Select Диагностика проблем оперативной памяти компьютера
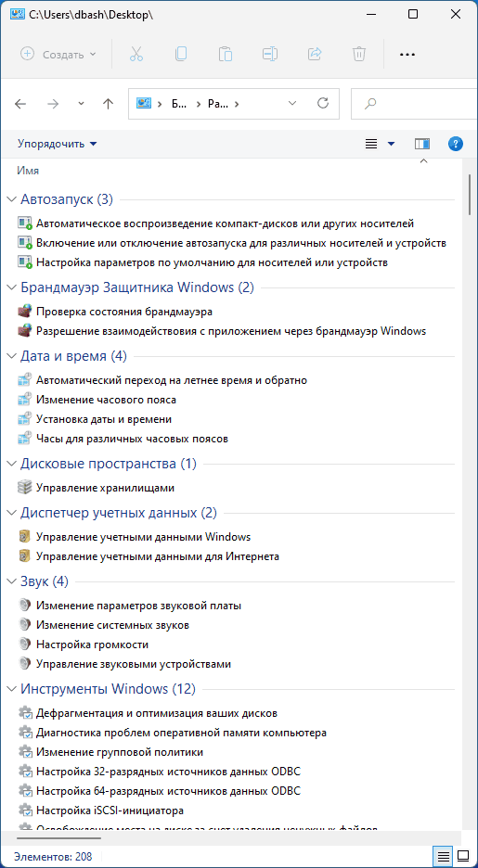The height and width of the screenshot is (868, 478). tap(181, 733)
